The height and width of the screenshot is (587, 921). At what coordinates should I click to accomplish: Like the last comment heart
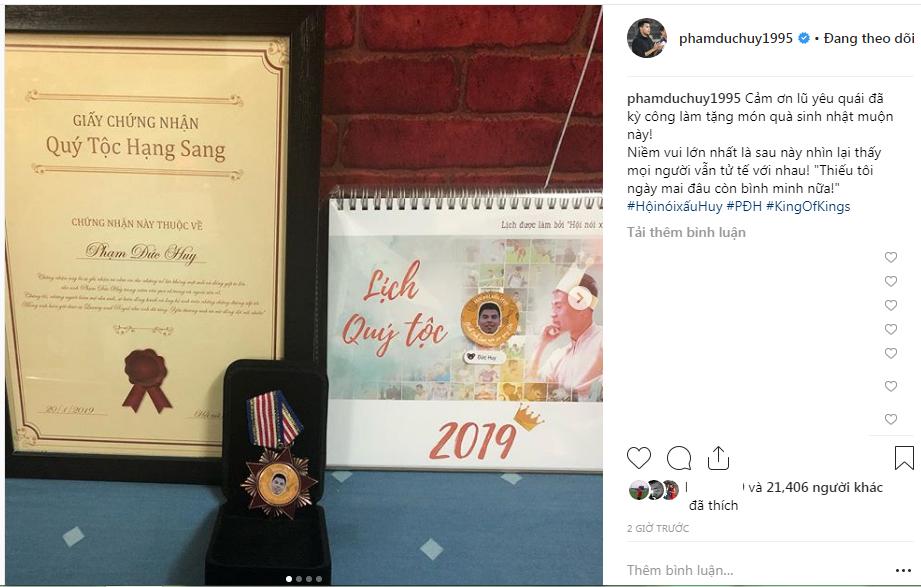pyautogui.click(x=891, y=419)
